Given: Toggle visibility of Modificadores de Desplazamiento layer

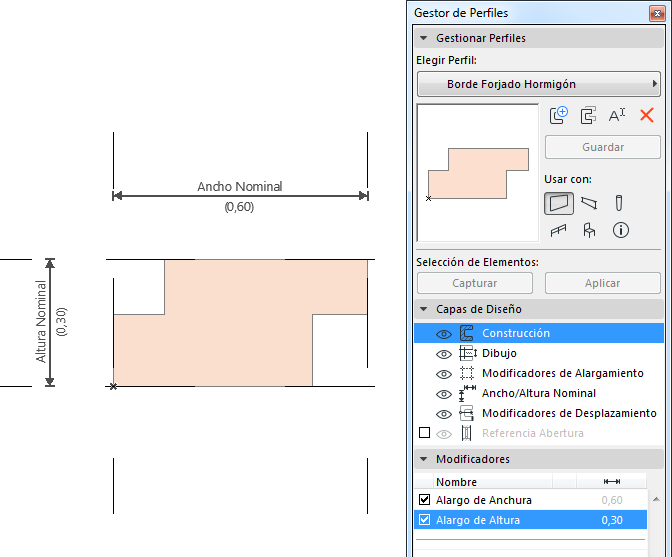Looking at the screenshot, I should [444, 414].
